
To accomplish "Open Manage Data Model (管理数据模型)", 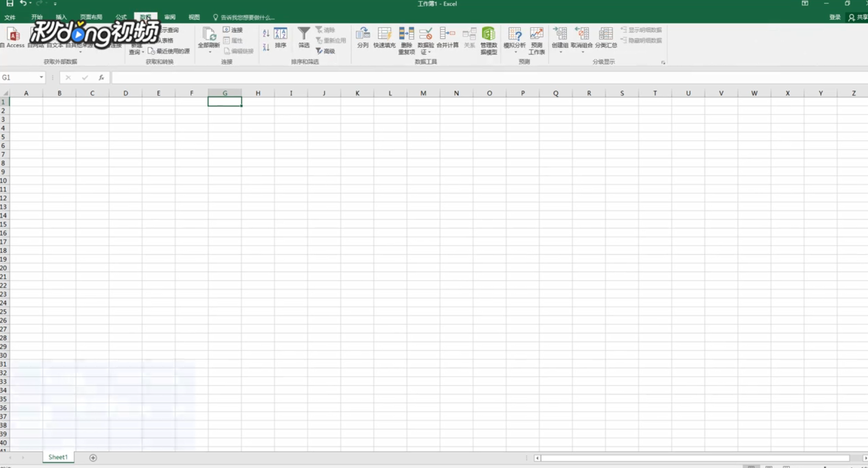I will pyautogui.click(x=489, y=41).
